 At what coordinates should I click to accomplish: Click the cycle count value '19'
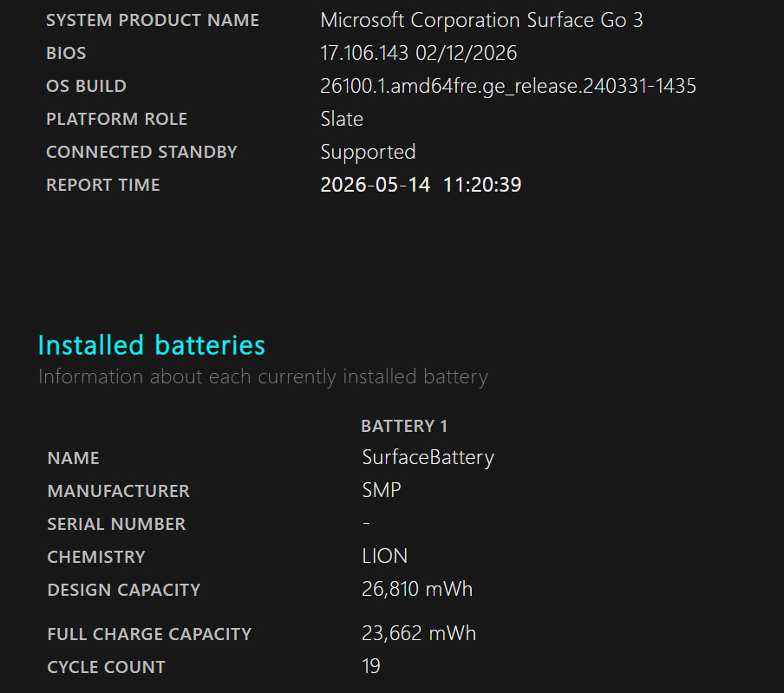tap(371, 666)
